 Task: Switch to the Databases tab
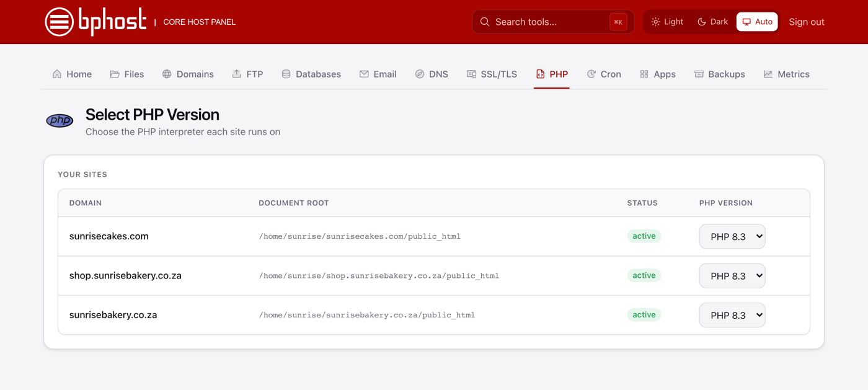pos(311,74)
